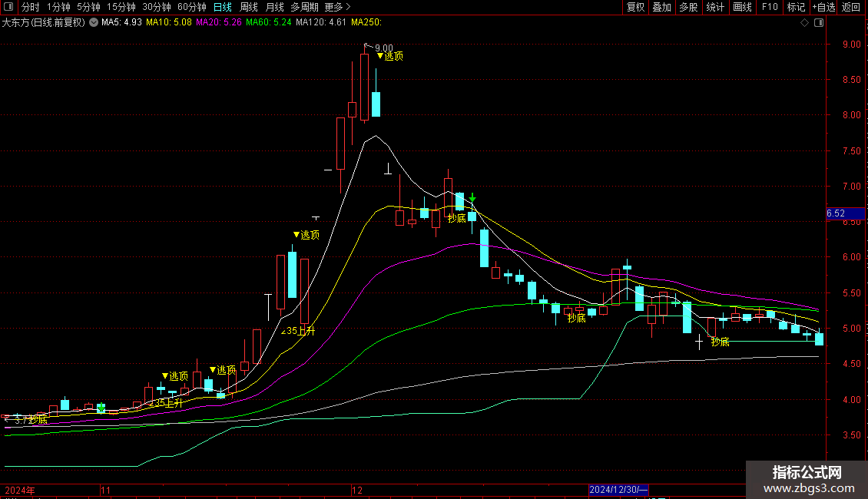Open the 多周期 multi-period view
Image resolution: width=868 pixels, height=499 pixels.
305,8
